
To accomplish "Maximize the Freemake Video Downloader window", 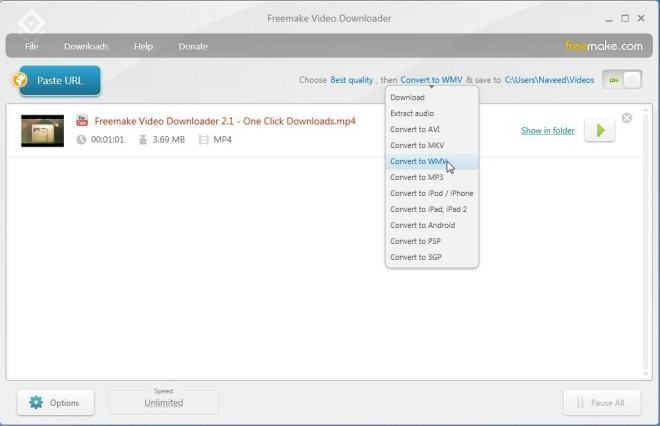I will pos(625,19).
